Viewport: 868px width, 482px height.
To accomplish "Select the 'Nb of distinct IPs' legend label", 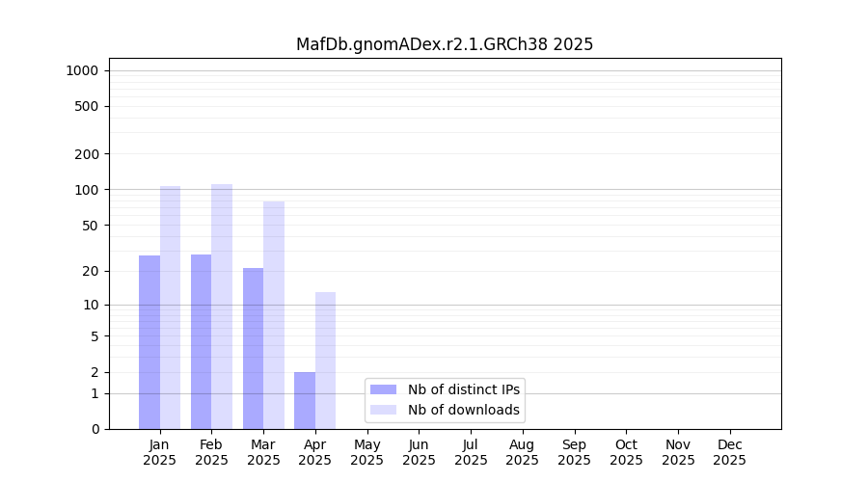I will click(x=463, y=389).
